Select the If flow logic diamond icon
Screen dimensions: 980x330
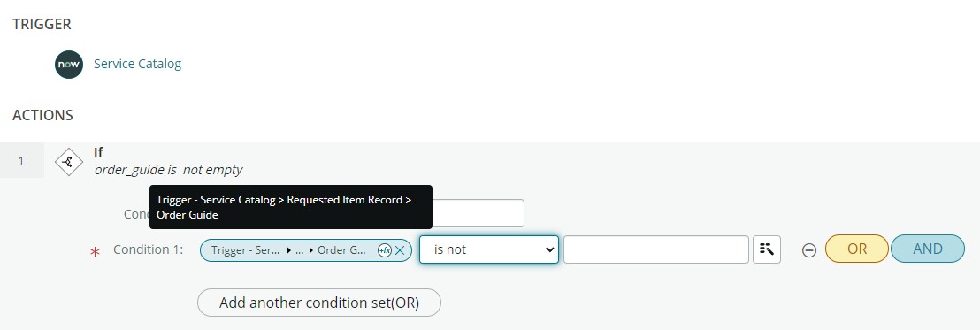[x=69, y=162]
